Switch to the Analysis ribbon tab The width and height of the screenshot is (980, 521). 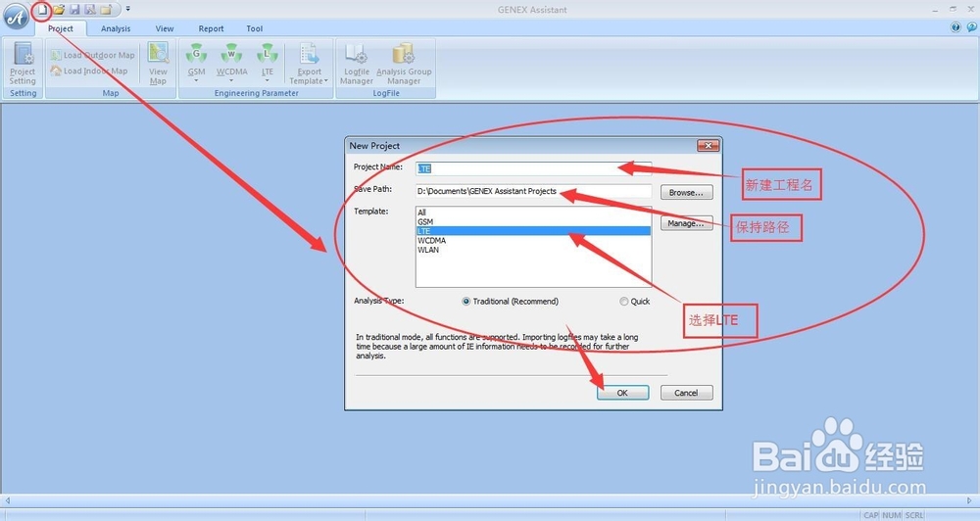pyautogui.click(x=116, y=28)
